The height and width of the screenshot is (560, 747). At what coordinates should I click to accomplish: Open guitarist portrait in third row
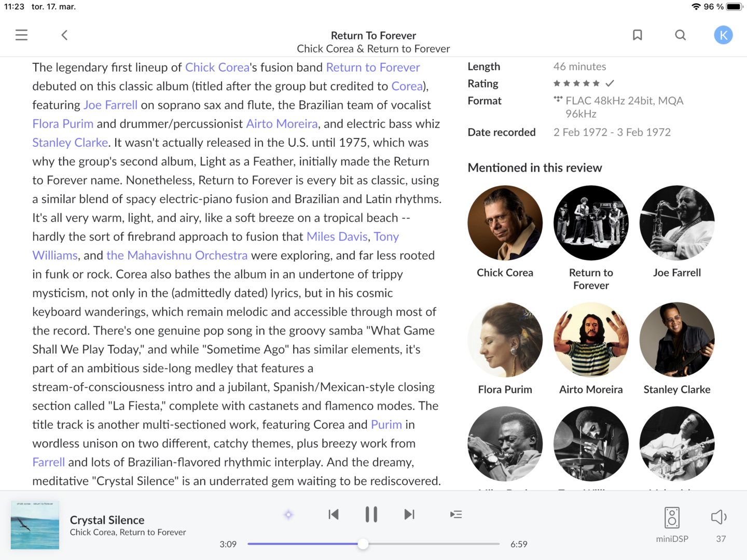pyautogui.click(x=677, y=444)
